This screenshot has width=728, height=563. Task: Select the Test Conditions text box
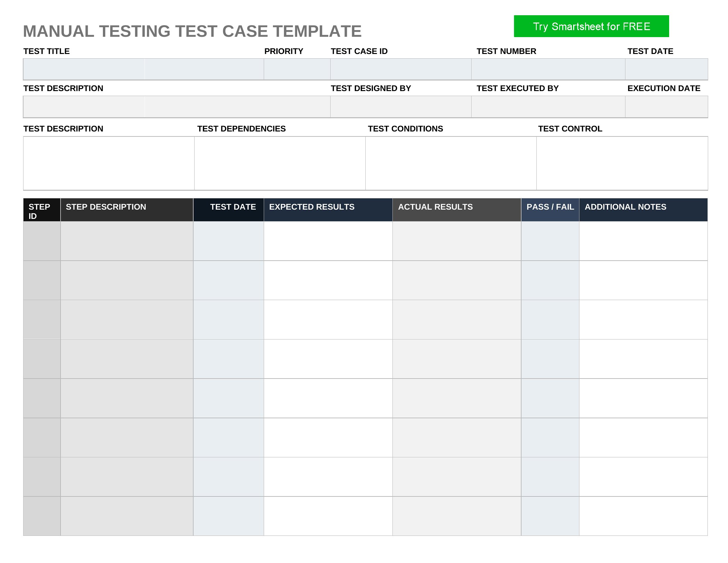tap(451, 163)
